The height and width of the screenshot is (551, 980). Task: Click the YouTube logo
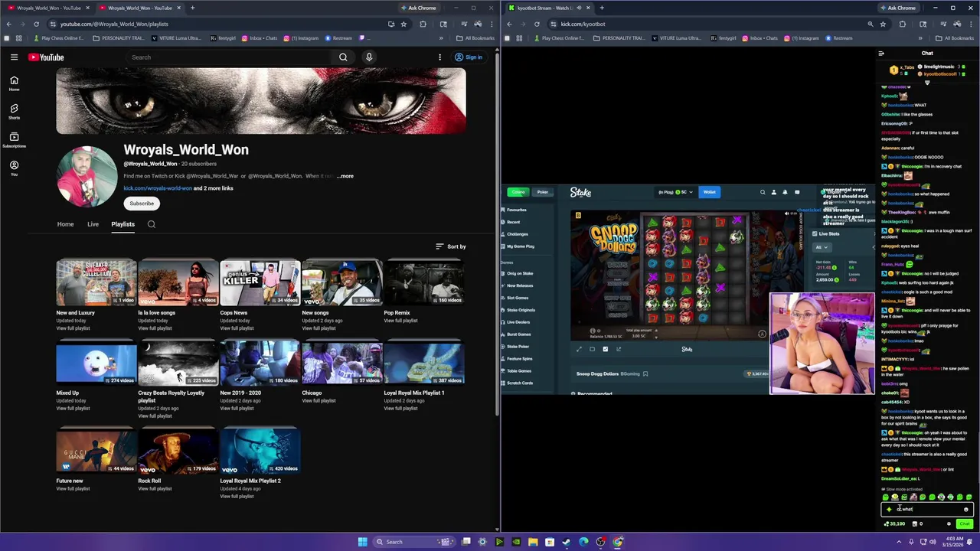46,57
